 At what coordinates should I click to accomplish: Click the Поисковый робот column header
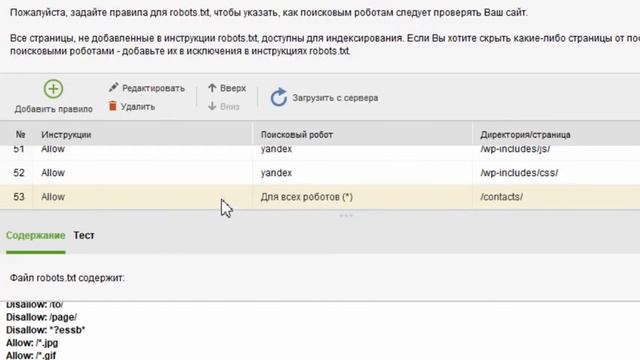point(297,134)
